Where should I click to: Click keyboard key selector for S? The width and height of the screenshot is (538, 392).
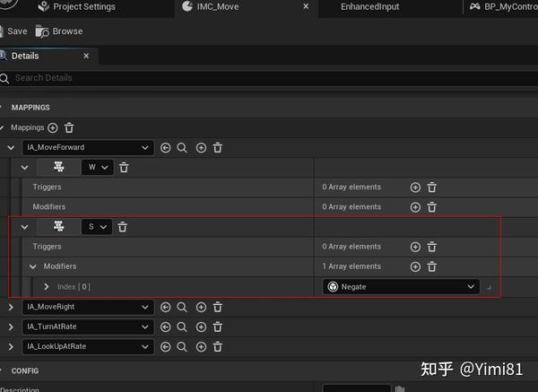coord(58,227)
